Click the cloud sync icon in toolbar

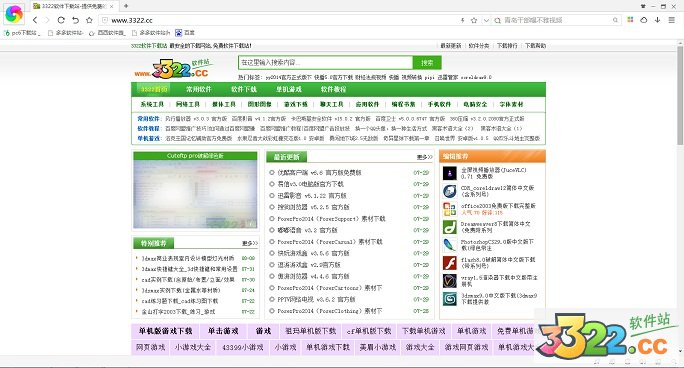click(x=644, y=20)
